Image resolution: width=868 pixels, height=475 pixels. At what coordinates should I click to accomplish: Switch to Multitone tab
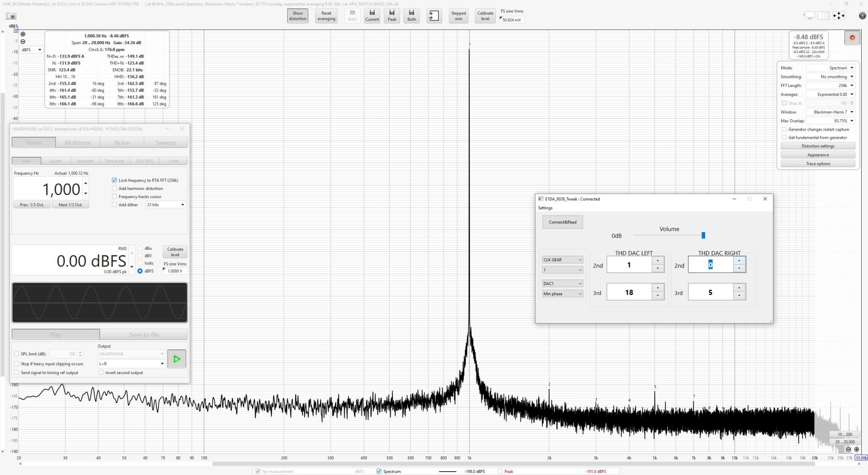[x=78, y=142]
